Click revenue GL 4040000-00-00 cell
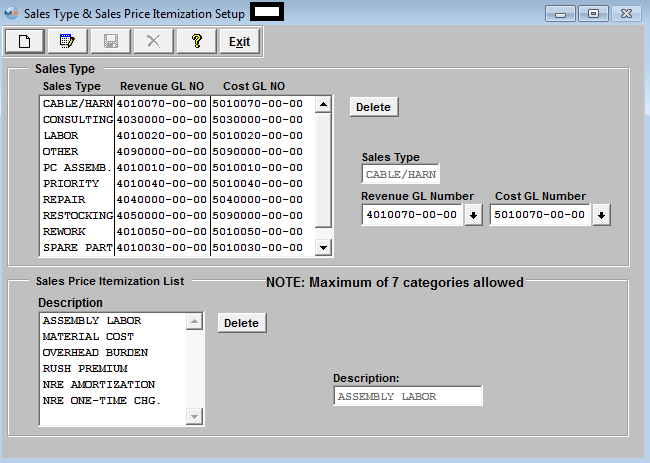This screenshot has width=650, height=463. pyautogui.click(x=162, y=200)
